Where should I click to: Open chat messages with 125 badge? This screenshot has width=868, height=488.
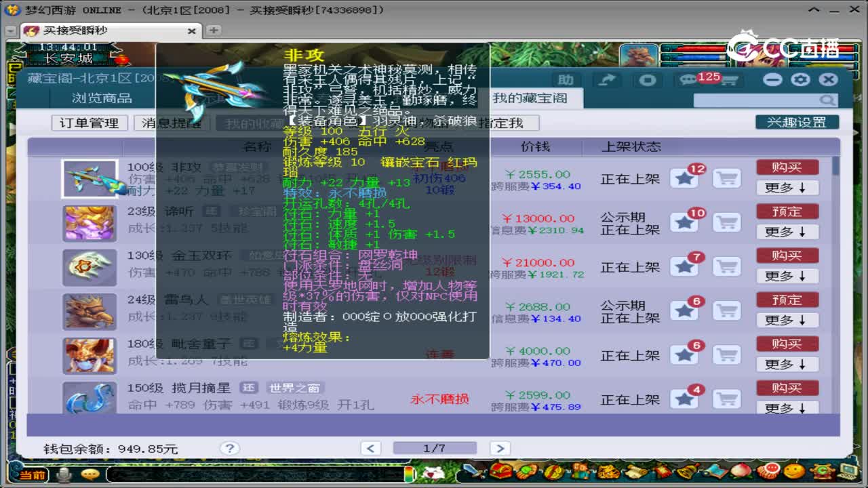point(689,80)
